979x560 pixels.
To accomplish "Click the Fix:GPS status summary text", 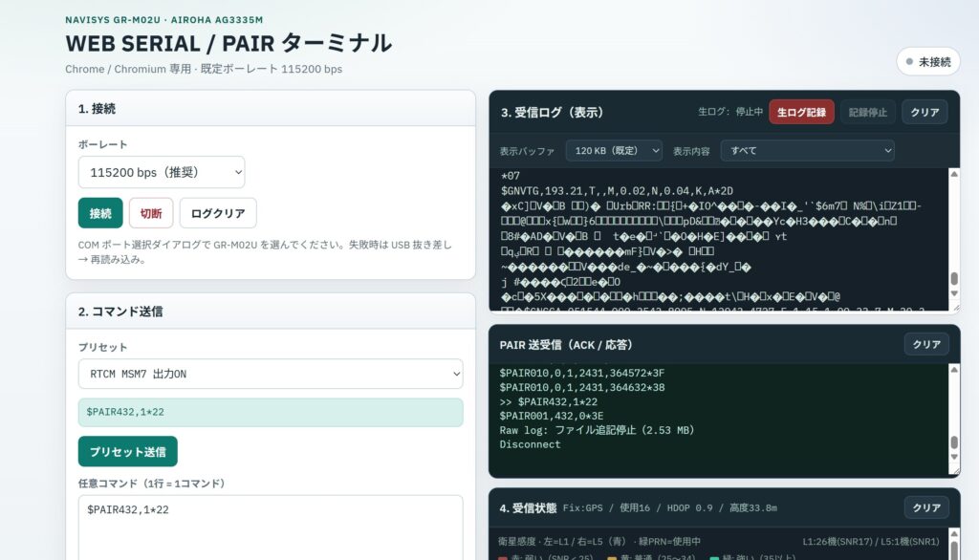I will point(670,508).
